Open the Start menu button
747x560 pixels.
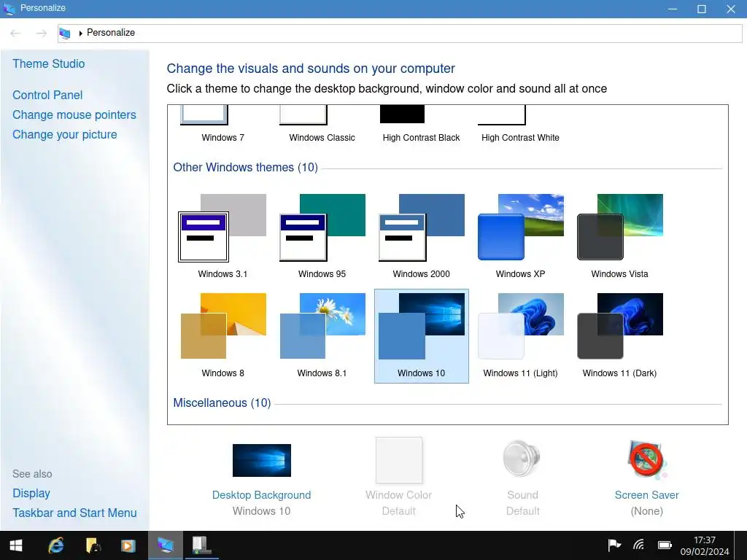pos(16,545)
